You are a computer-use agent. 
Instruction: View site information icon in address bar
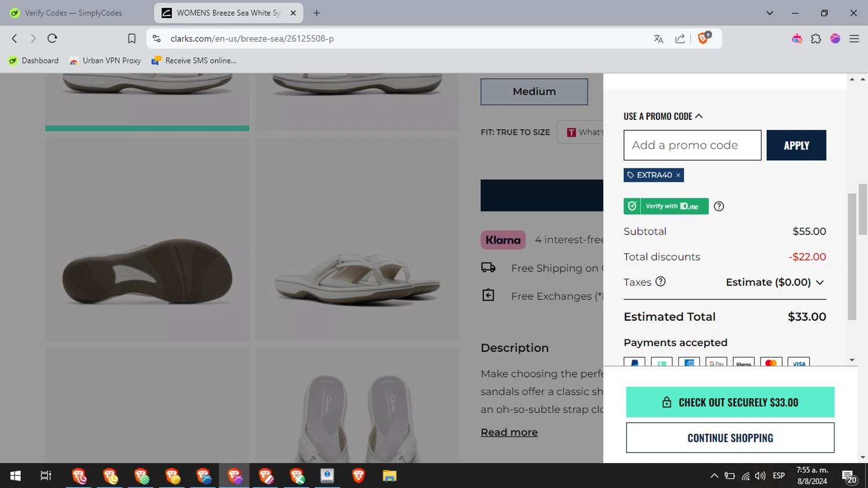tap(156, 39)
